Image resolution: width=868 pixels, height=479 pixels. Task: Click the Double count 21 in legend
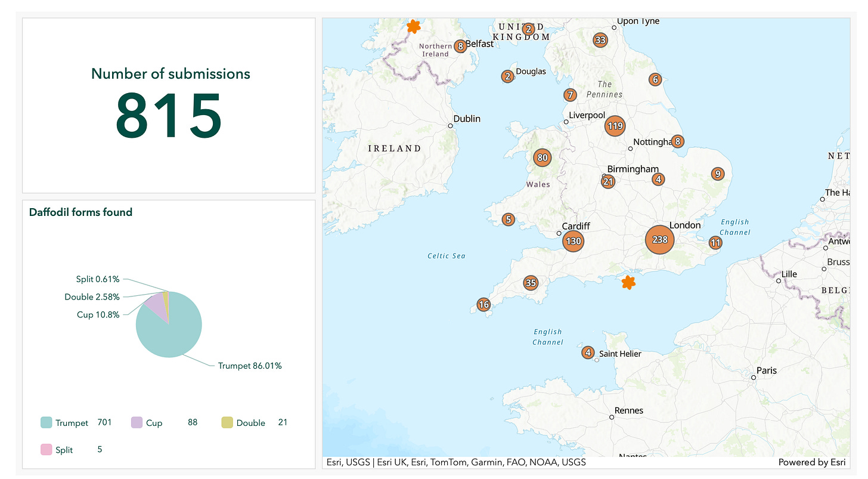click(x=283, y=422)
